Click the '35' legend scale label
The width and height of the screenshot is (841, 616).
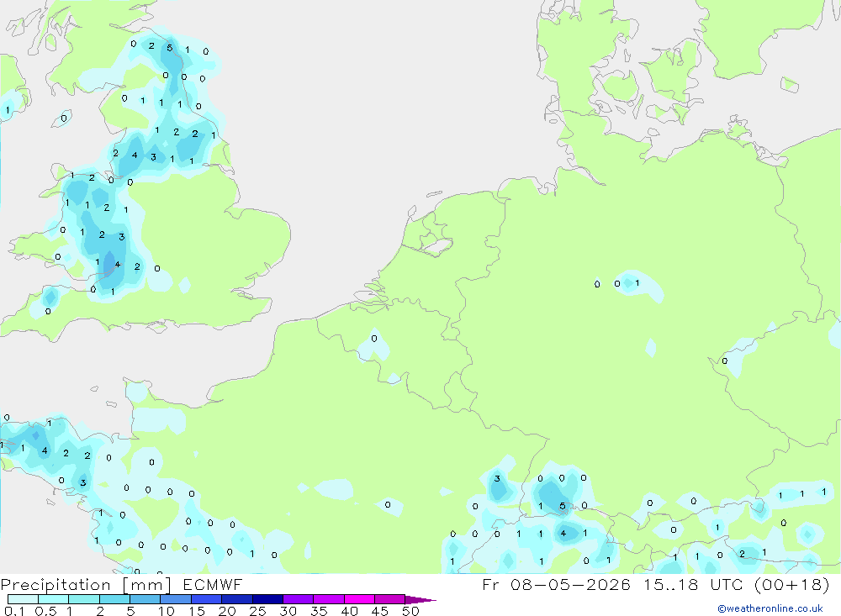319,611
